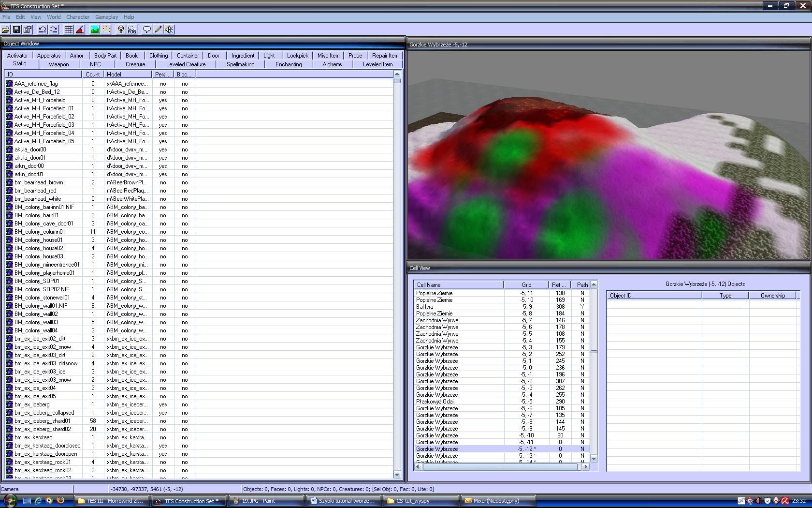Switch to the Book tab
812x508 pixels.
(131, 56)
